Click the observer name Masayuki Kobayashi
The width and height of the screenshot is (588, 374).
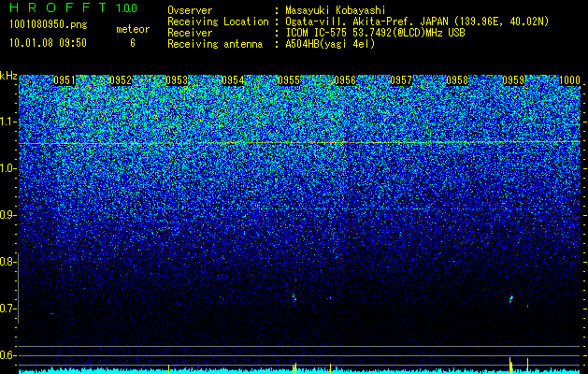pos(336,10)
